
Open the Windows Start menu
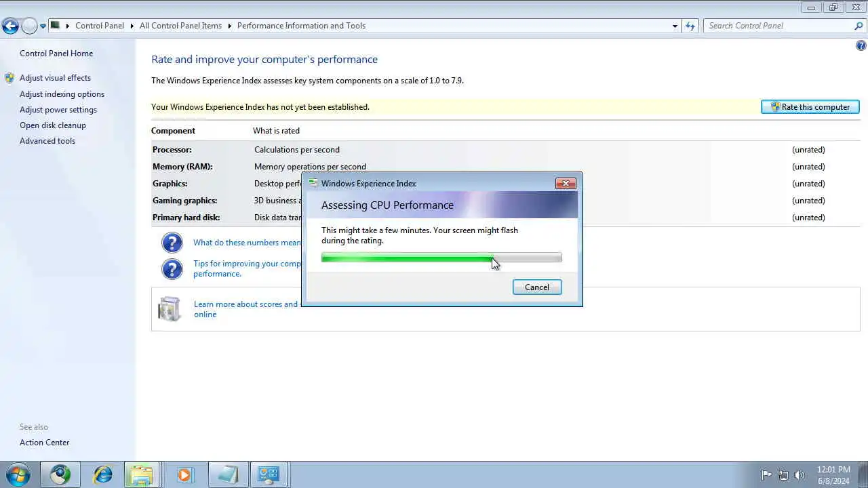click(18, 474)
